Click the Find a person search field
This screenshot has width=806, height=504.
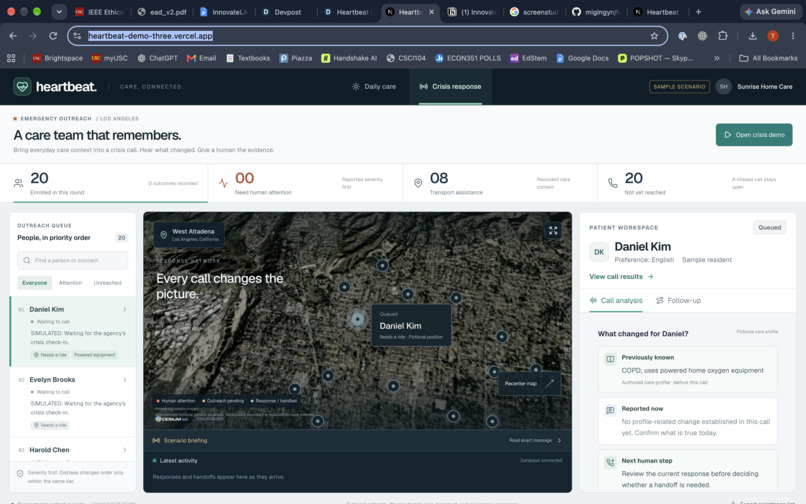point(72,260)
